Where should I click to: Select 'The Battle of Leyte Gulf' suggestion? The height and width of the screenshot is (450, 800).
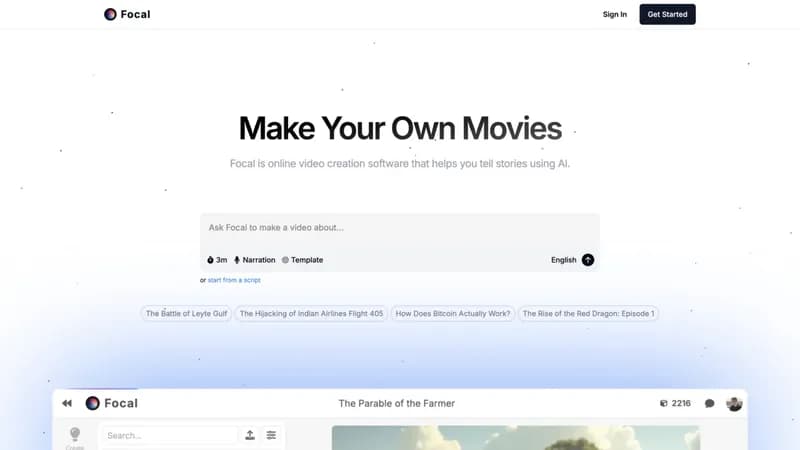(186, 314)
